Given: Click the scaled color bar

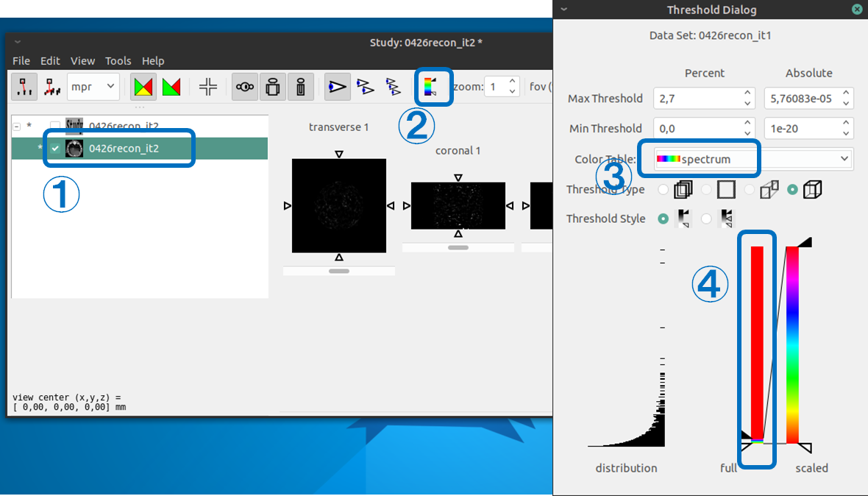Looking at the screenshot, I should click(792, 345).
